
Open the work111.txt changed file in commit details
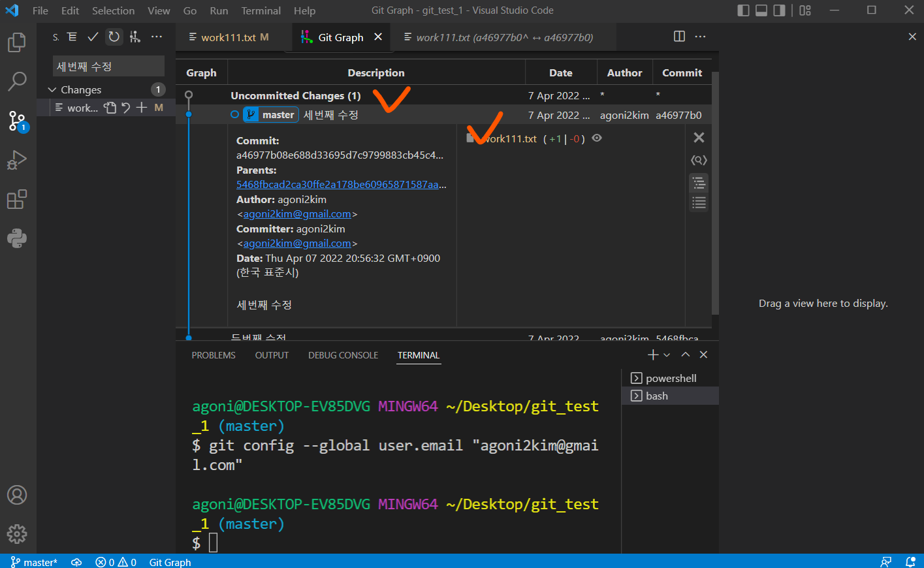pos(509,138)
